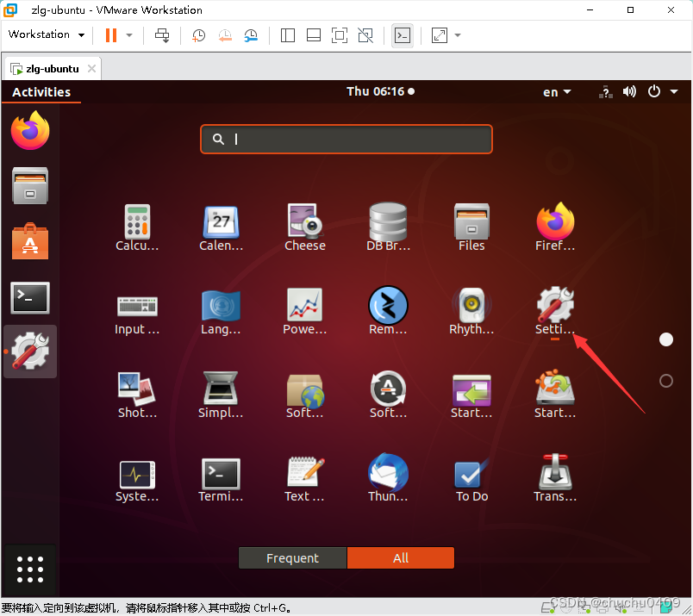Switch to the All apps view

coord(401,558)
